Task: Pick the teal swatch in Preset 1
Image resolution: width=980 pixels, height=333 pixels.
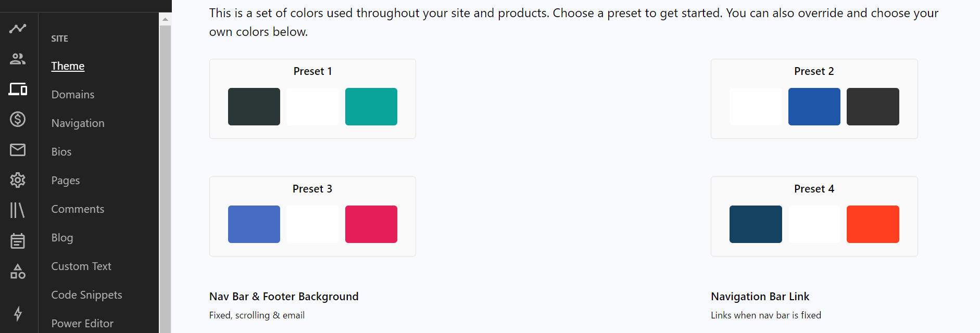Action: (x=371, y=107)
